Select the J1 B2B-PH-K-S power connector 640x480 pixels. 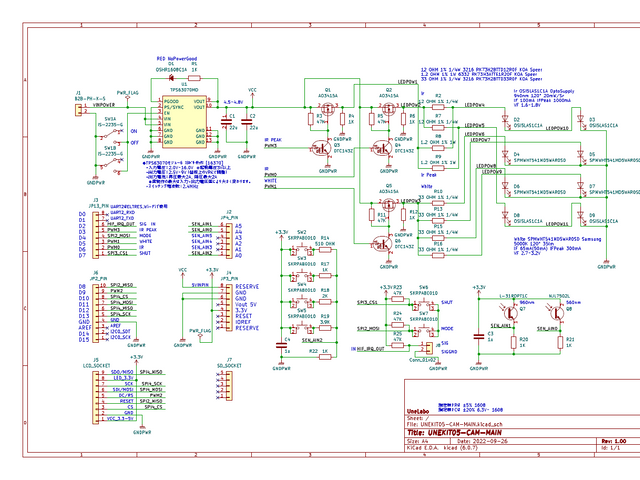[78, 110]
